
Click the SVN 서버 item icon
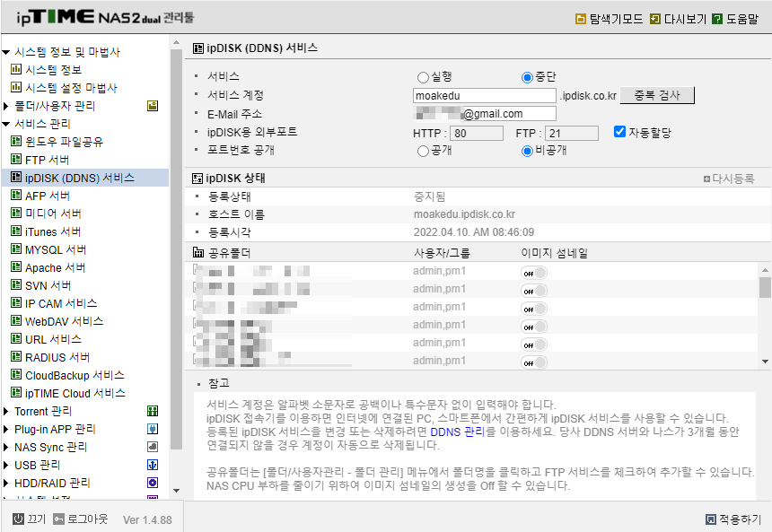16,285
